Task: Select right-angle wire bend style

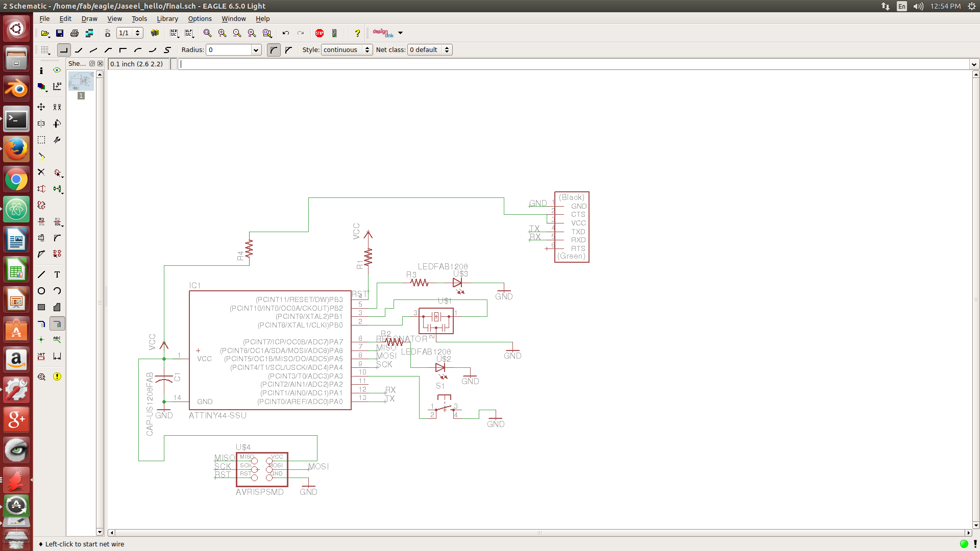Action: (x=64, y=50)
